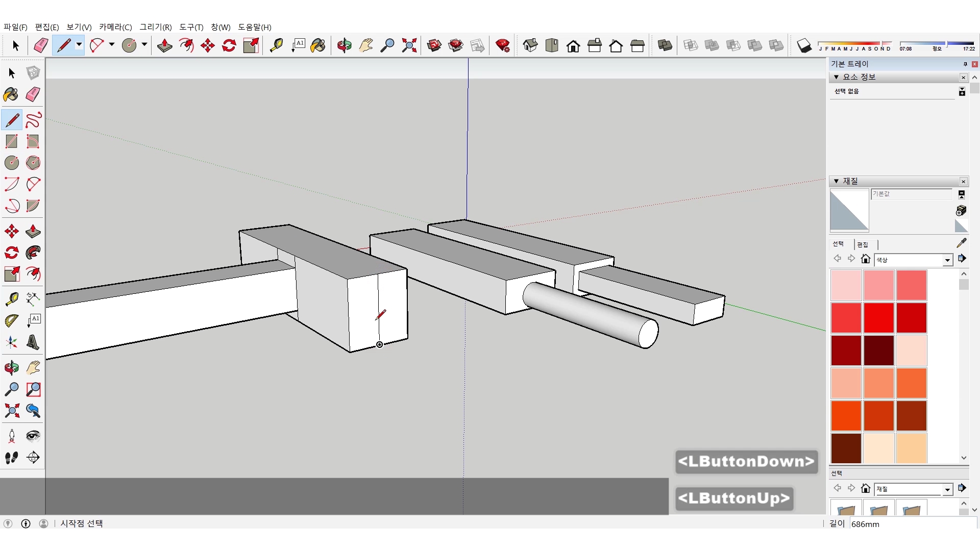
Task: Expand the line tool dropdown arrow
Action: [79, 45]
